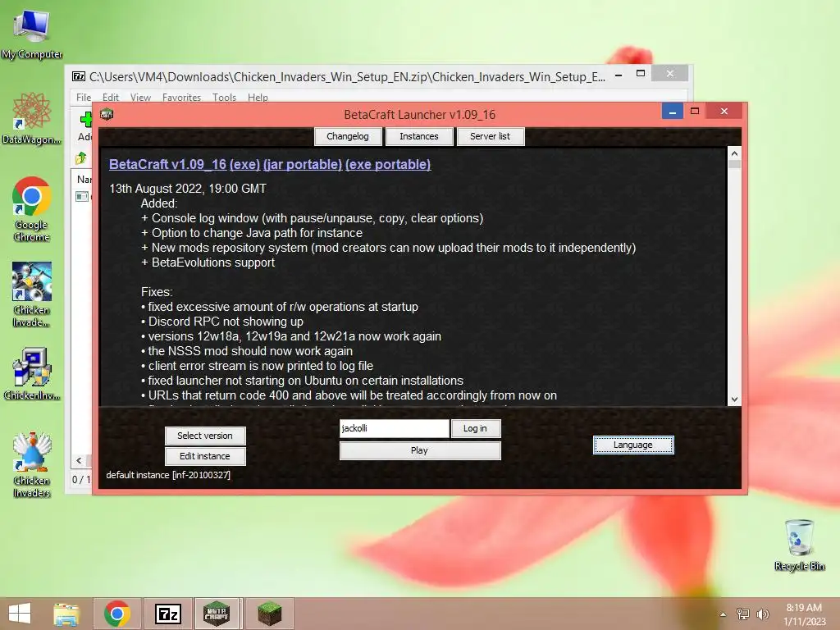The image size is (840, 630).
Task: Open File Explorer from the taskbar
Action: point(66,614)
